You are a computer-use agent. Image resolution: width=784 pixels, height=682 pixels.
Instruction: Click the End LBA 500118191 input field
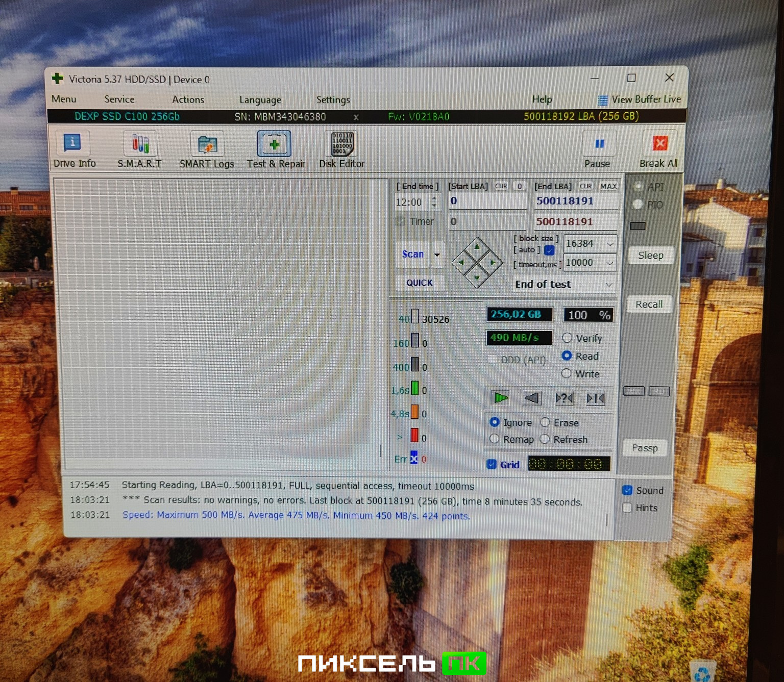pyautogui.click(x=576, y=201)
